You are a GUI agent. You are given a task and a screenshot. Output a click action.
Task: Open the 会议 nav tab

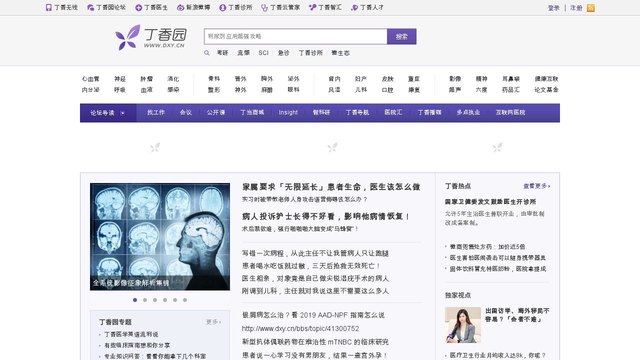186,112
